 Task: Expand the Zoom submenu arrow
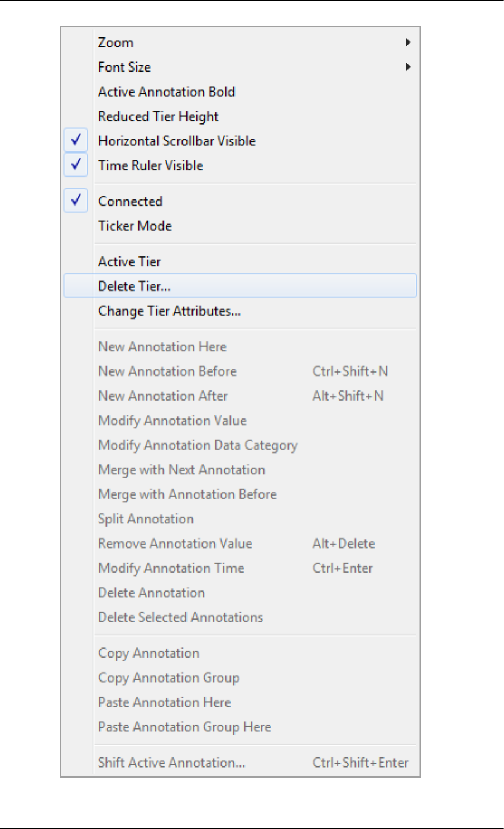coord(408,42)
